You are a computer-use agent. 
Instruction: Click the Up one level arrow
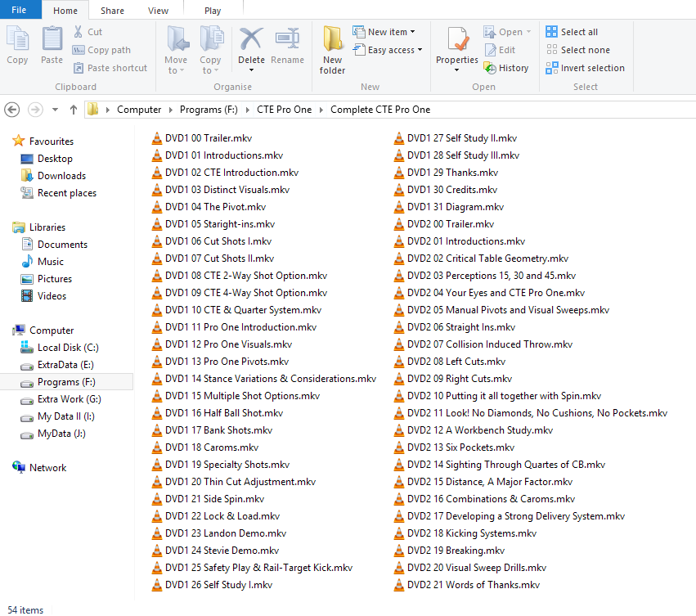74,110
